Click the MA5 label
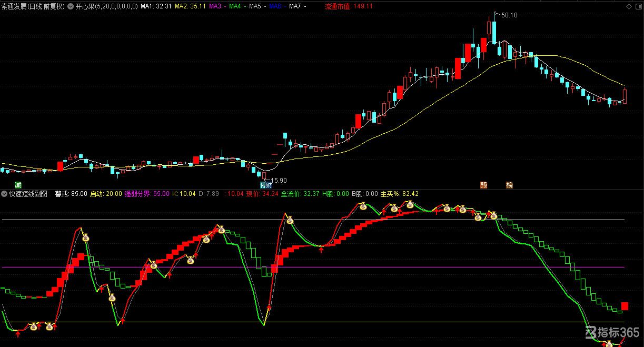The width and height of the screenshot is (644, 347). [258, 6]
